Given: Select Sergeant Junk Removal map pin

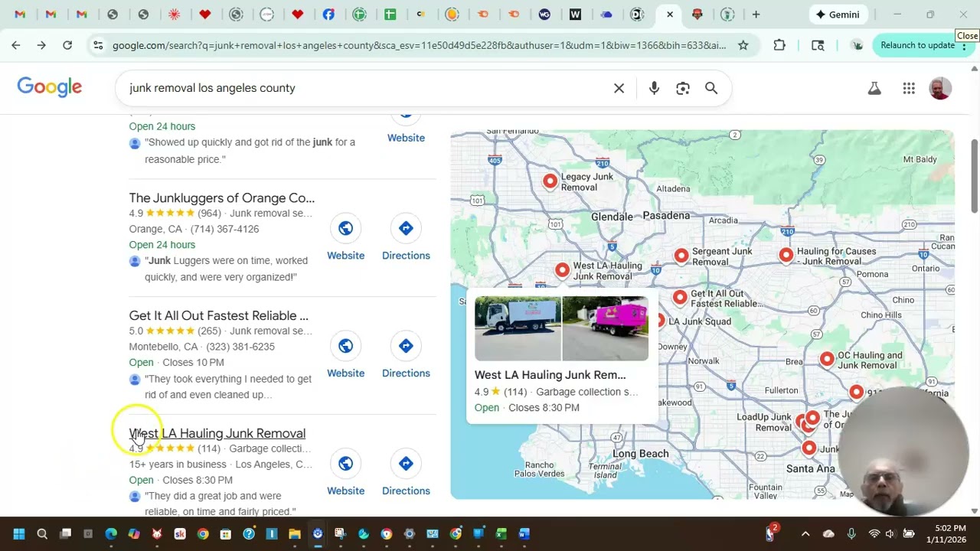Looking at the screenshot, I should [681, 256].
